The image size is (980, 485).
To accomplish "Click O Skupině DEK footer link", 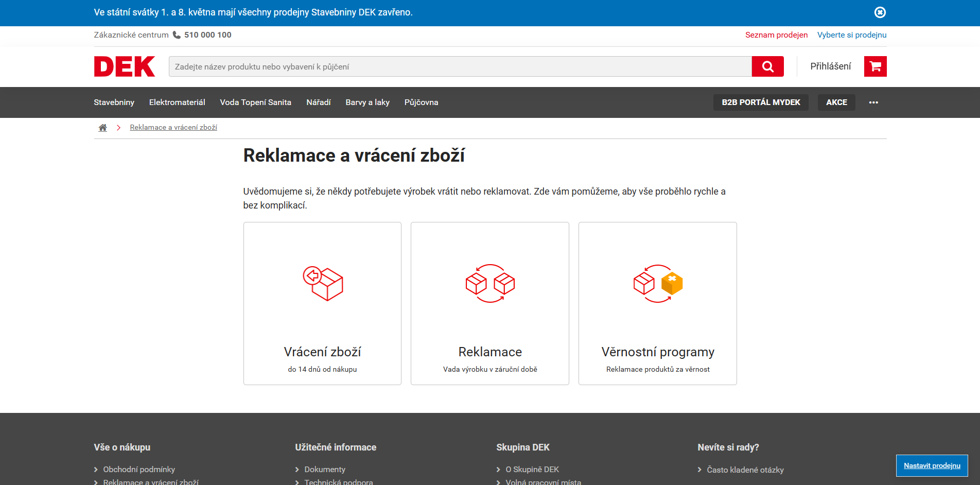I will point(532,470).
